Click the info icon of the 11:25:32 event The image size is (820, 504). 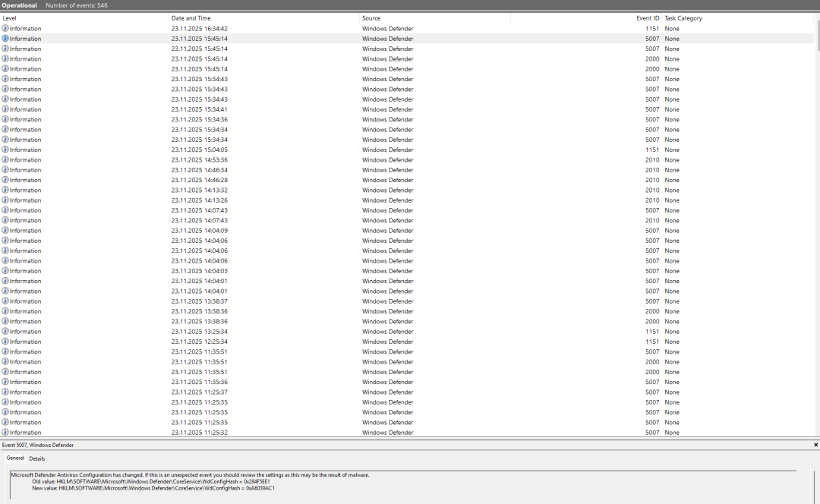point(5,433)
